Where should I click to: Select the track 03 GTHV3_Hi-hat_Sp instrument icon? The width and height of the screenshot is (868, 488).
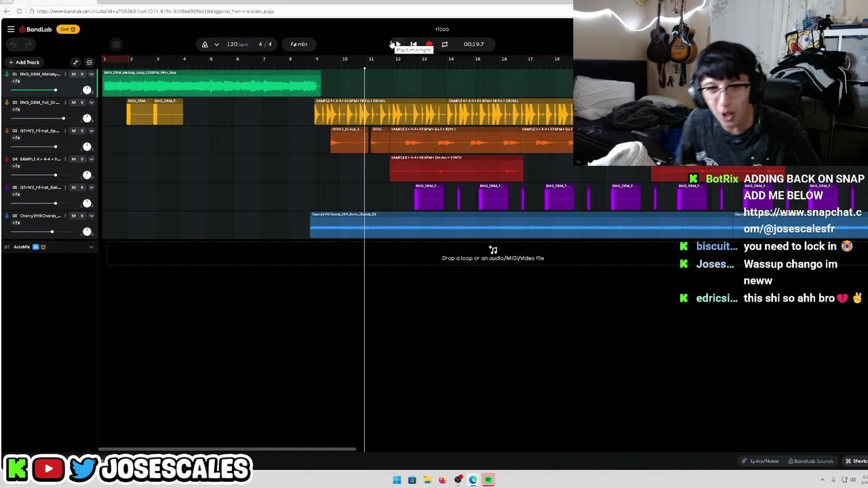pyautogui.click(x=6, y=131)
